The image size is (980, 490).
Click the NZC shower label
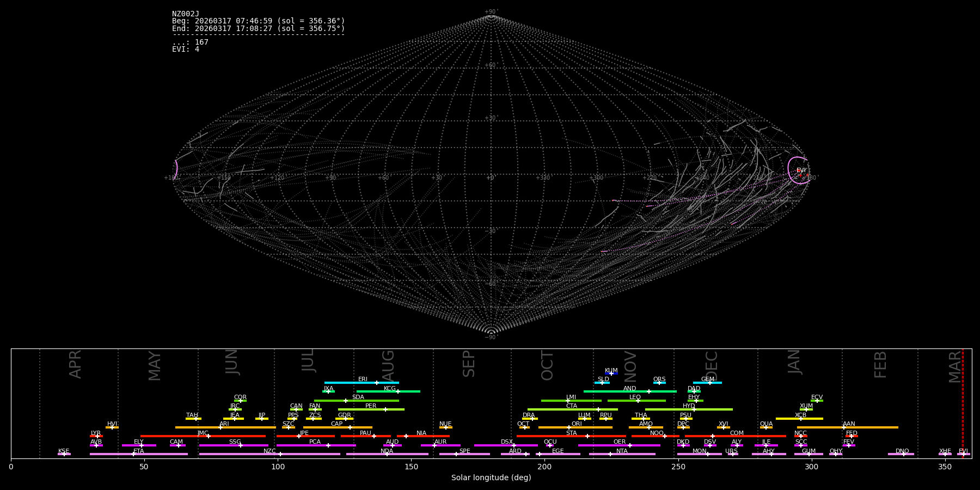[269, 451]
